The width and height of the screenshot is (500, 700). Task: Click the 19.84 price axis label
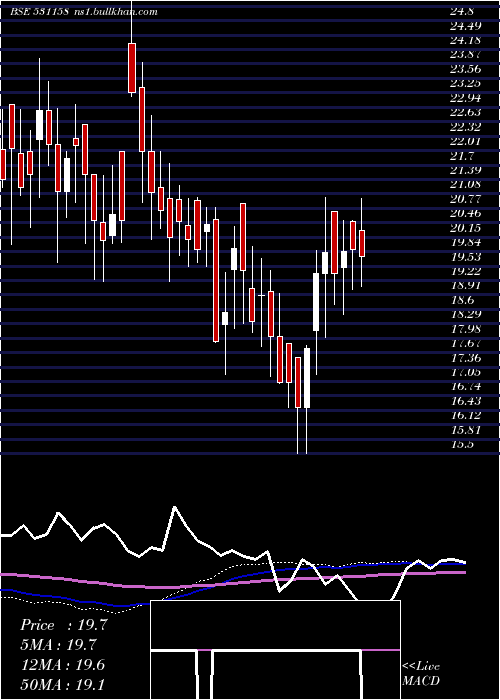465,242
